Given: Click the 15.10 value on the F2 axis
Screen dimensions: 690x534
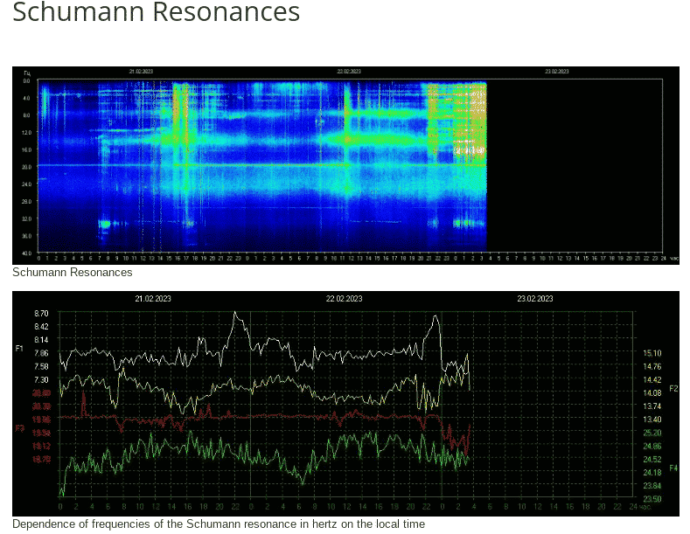Looking at the screenshot, I should 651,353.
